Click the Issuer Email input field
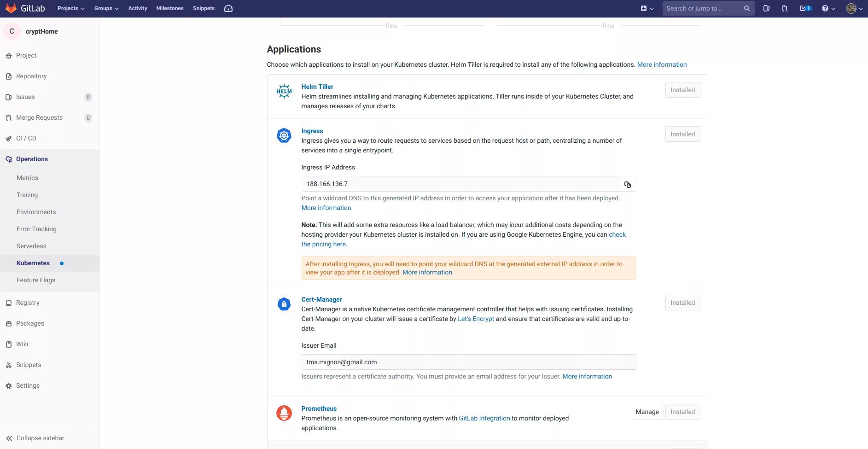Viewport: 868px width, 449px height. pos(469,362)
